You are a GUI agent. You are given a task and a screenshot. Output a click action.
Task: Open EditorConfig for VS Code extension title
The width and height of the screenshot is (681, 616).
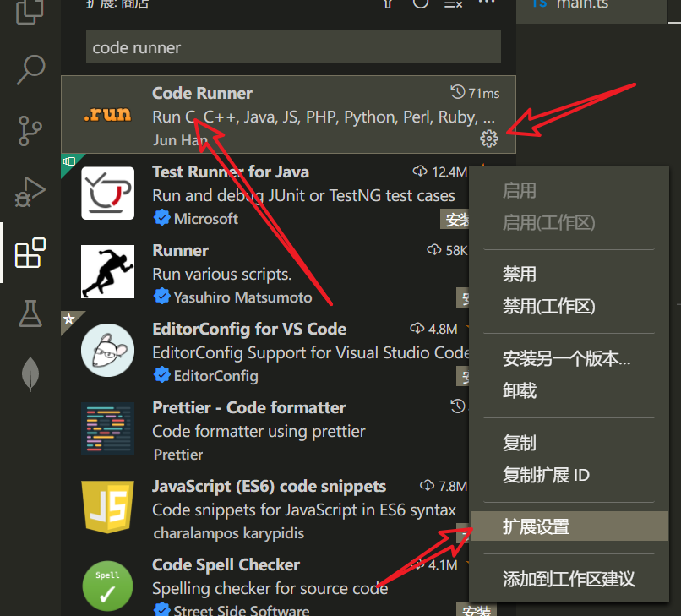click(249, 329)
